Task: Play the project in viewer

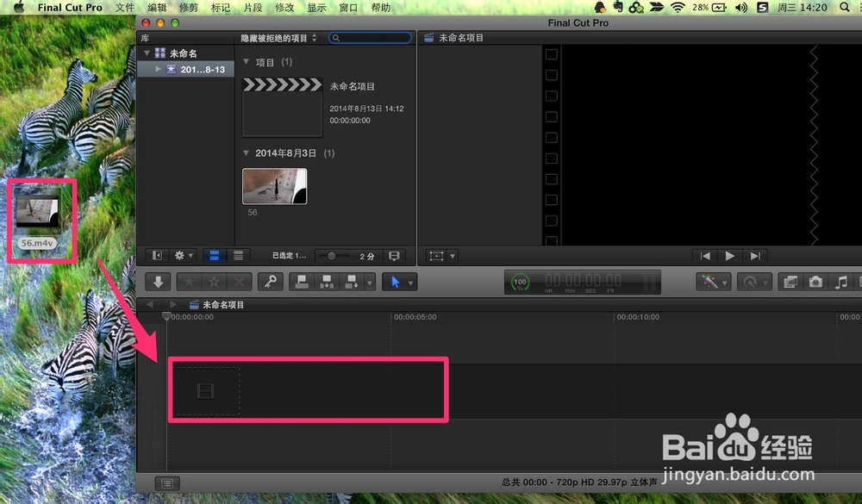Action: click(x=730, y=256)
